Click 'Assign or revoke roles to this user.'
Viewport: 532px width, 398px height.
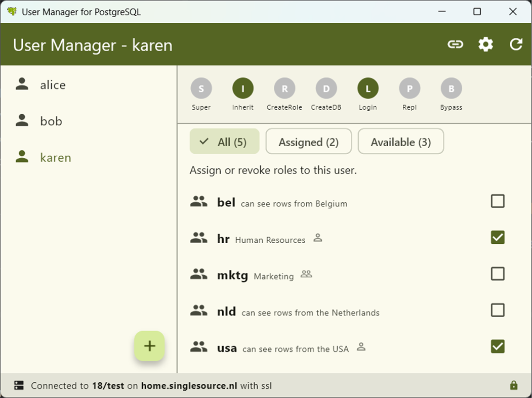[273, 170]
